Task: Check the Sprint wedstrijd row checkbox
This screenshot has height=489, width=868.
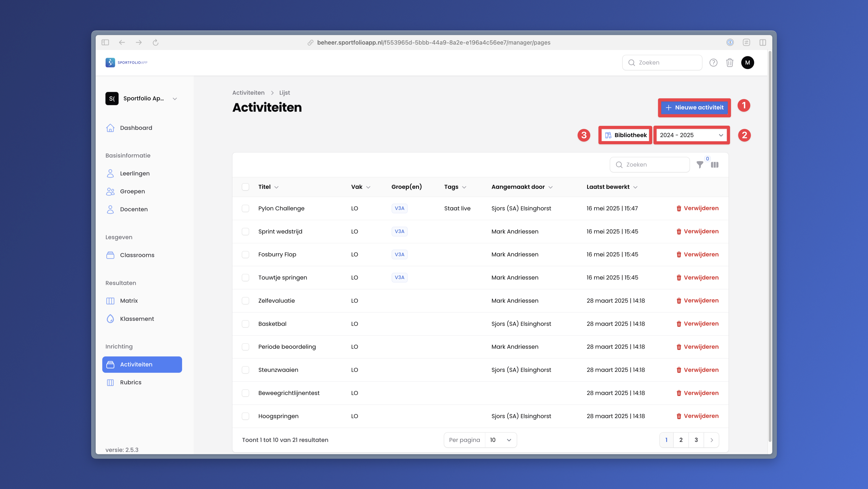Action: coord(245,232)
